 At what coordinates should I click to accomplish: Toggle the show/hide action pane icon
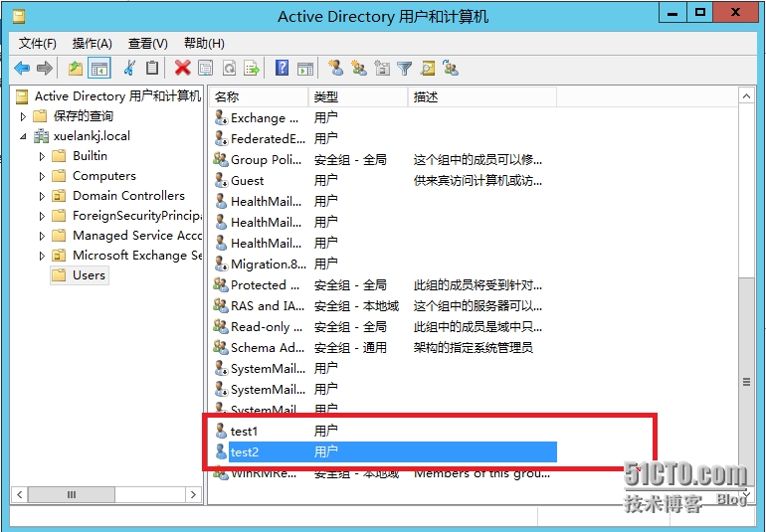pos(305,68)
